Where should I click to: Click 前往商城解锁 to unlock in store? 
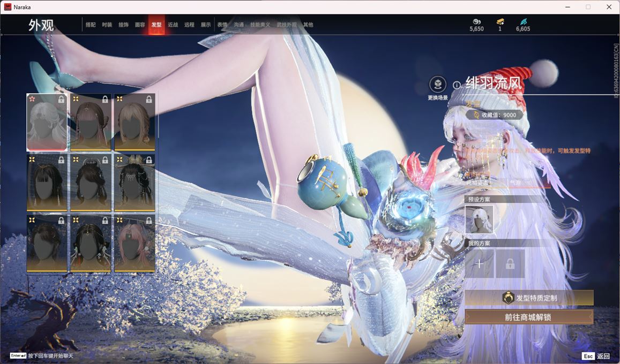pos(529,317)
